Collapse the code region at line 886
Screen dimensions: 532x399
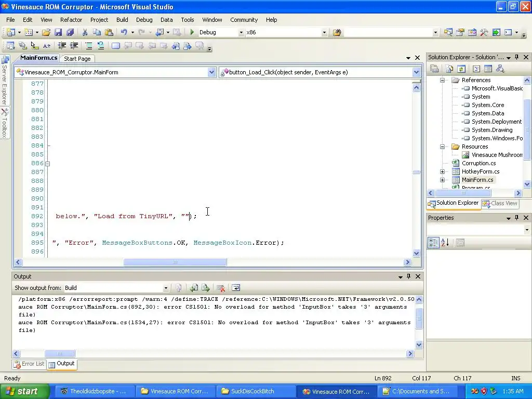48,164
